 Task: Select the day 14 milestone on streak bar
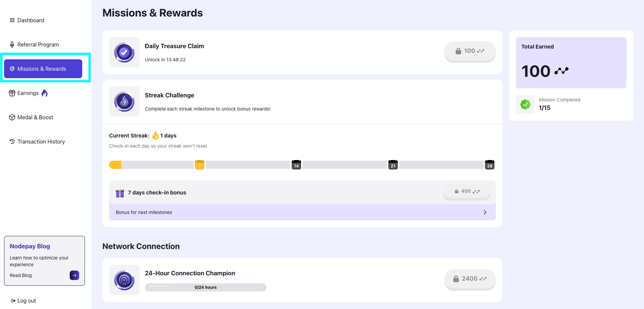[x=296, y=165]
